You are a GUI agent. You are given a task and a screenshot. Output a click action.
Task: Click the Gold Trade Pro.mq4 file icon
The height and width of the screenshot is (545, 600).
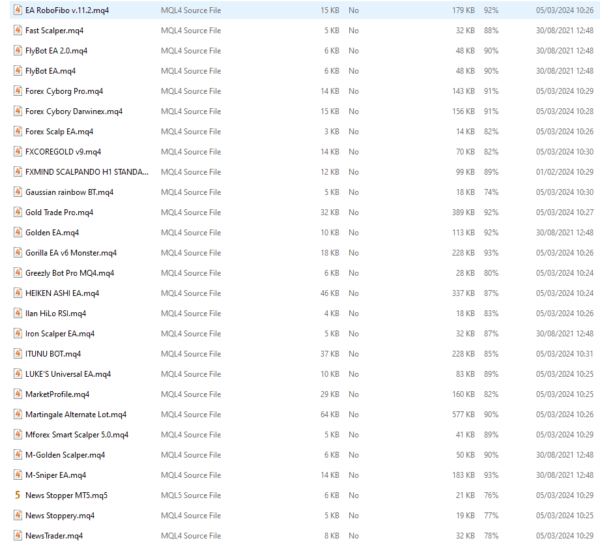pos(18,212)
